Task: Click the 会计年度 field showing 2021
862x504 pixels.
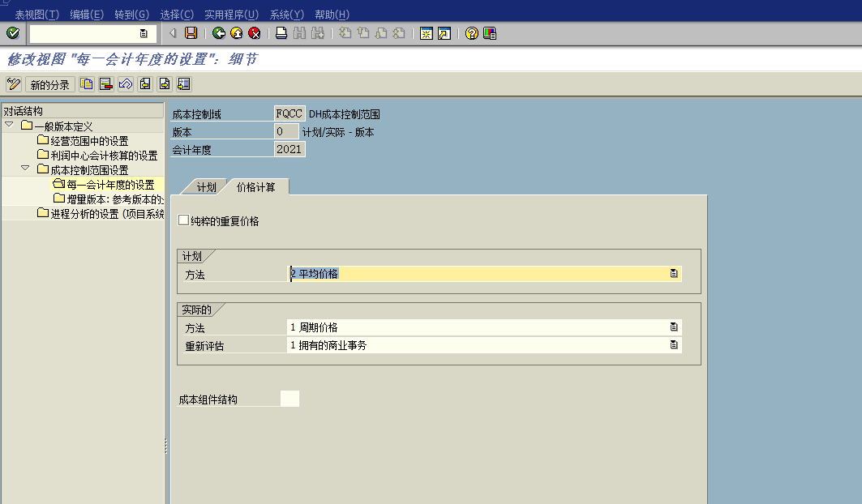Action: 289,149
